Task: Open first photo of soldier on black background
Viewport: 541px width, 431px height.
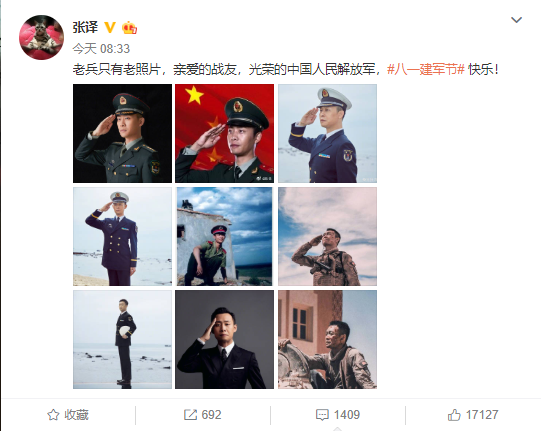Action: (x=122, y=133)
